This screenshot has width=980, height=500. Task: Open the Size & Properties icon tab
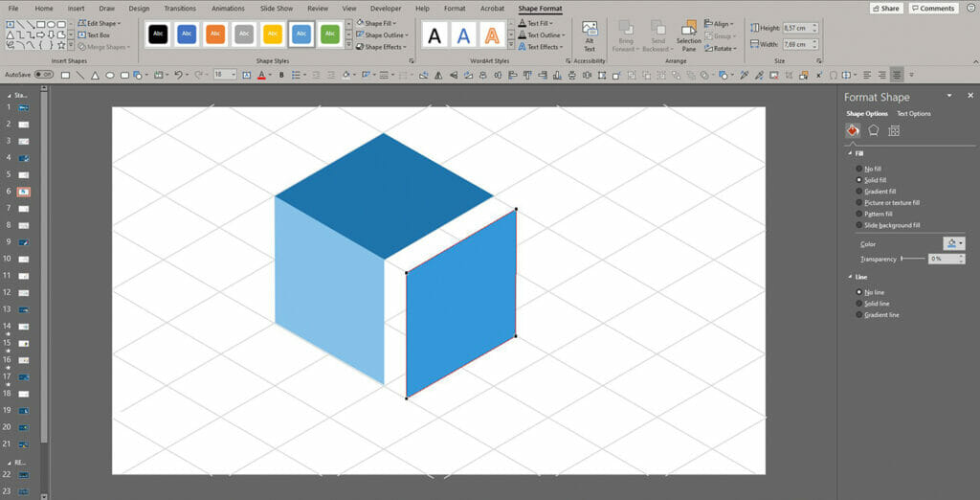893,131
